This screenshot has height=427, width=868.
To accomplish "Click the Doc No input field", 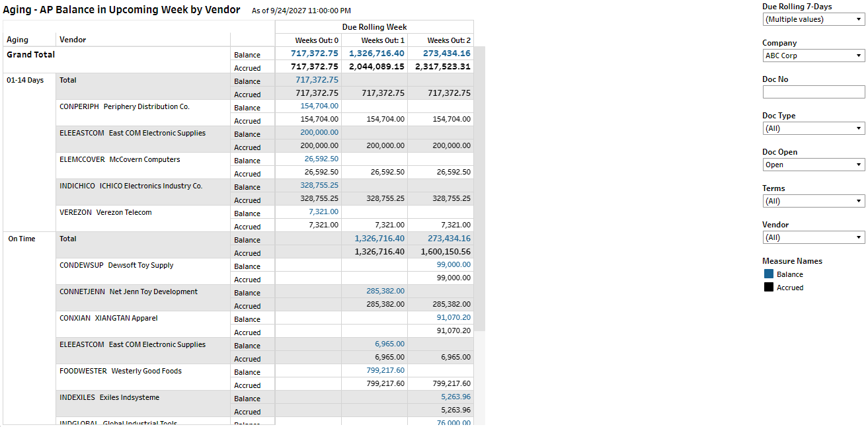I will 813,92.
